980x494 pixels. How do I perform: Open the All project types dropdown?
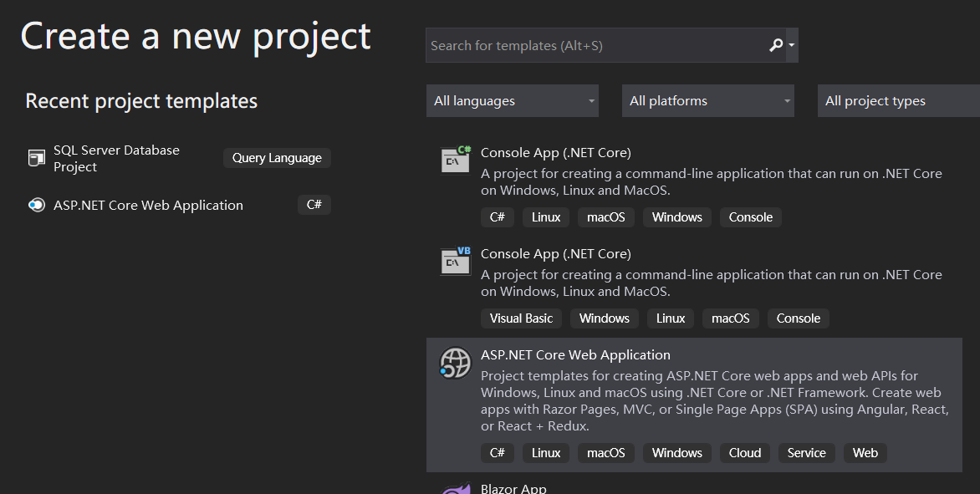click(x=899, y=100)
